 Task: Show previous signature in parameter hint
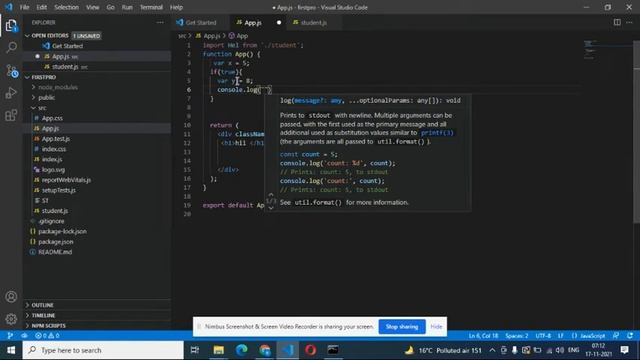coord(270,195)
